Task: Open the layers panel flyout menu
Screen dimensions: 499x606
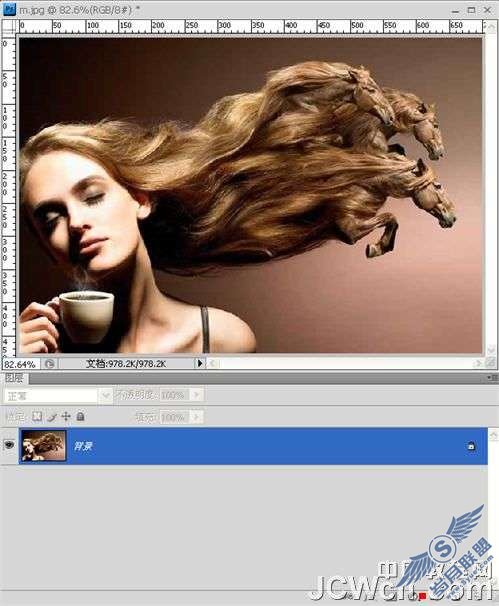Action: tap(492, 378)
